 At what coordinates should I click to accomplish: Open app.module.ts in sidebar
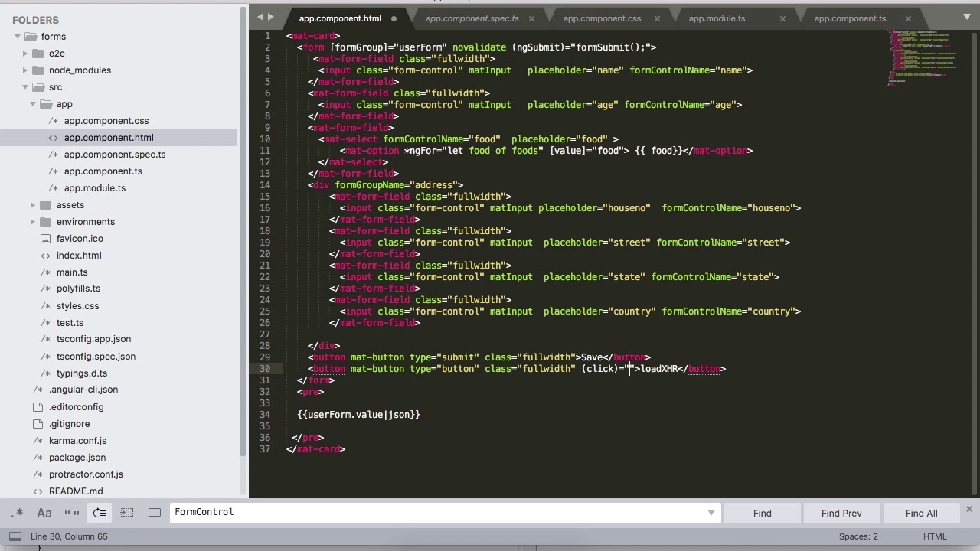click(x=95, y=188)
